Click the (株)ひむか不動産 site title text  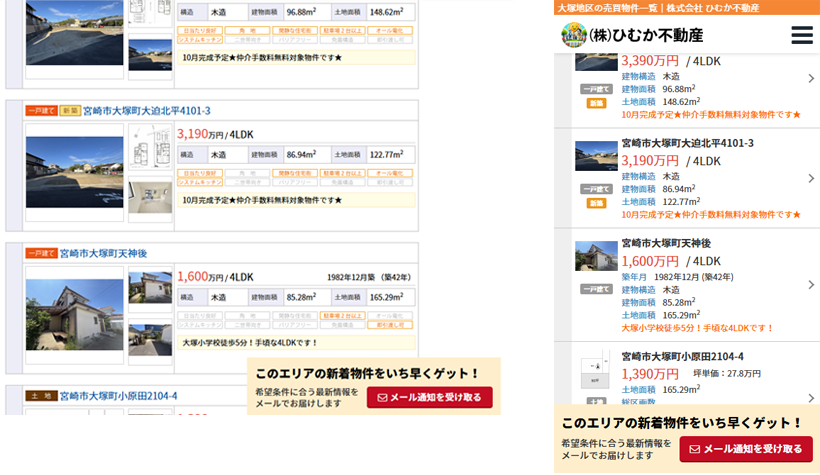click(646, 35)
